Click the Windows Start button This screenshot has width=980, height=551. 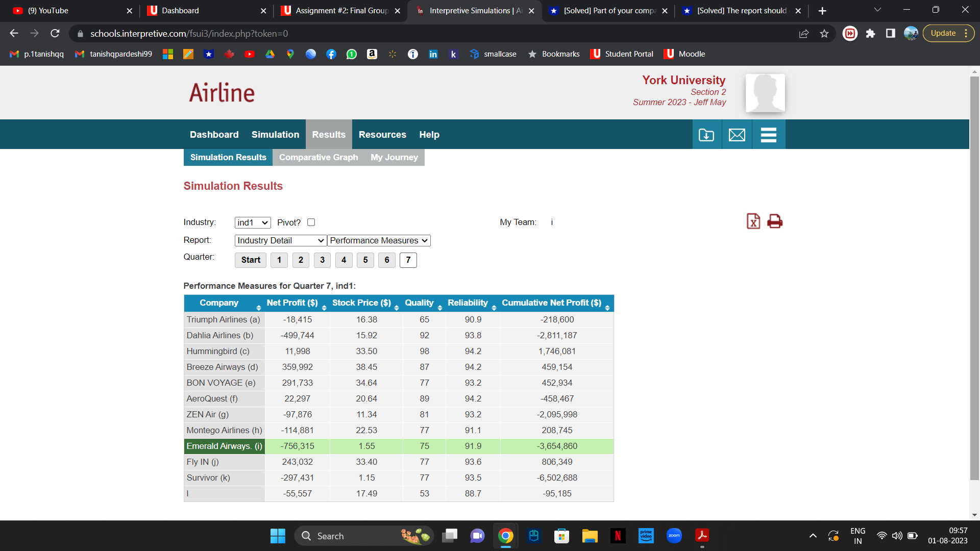click(278, 536)
